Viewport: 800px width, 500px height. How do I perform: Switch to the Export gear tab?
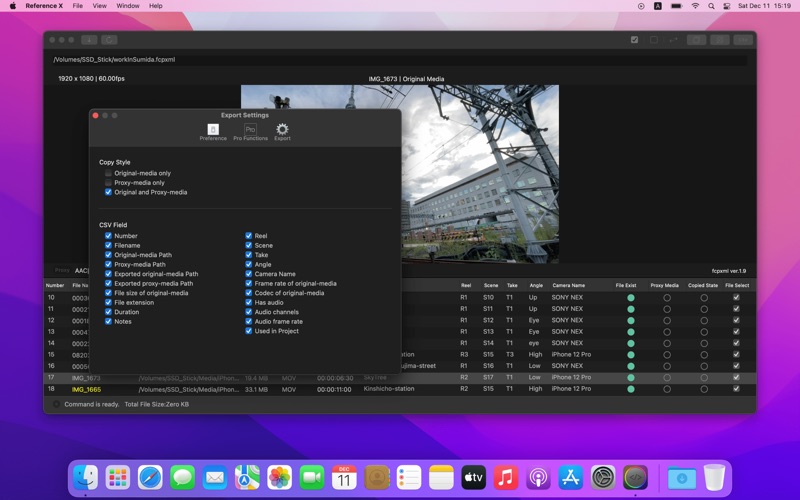[282, 132]
